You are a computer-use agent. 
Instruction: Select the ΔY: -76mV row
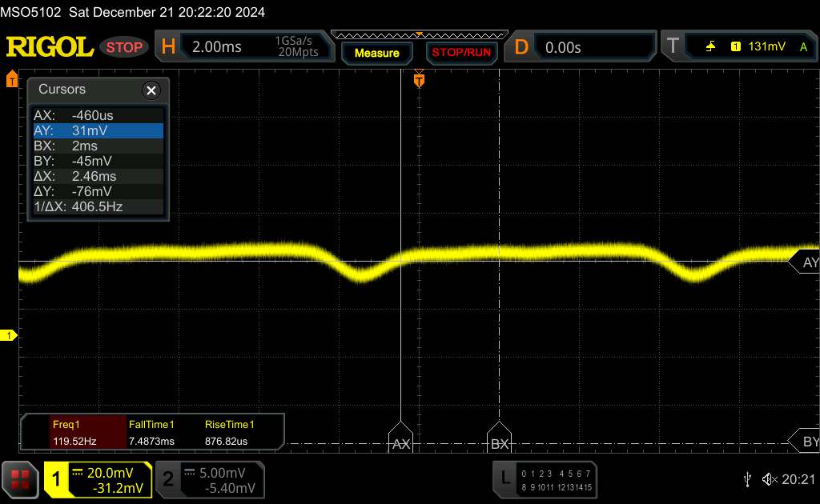[x=98, y=190]
